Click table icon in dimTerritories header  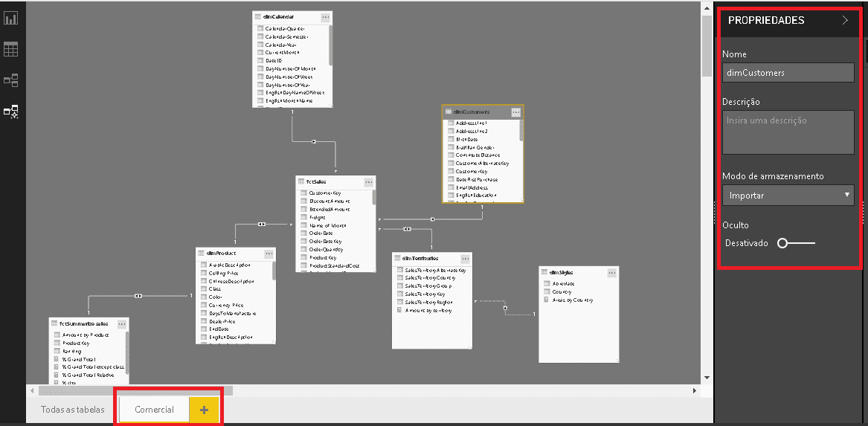coord(399,258)
